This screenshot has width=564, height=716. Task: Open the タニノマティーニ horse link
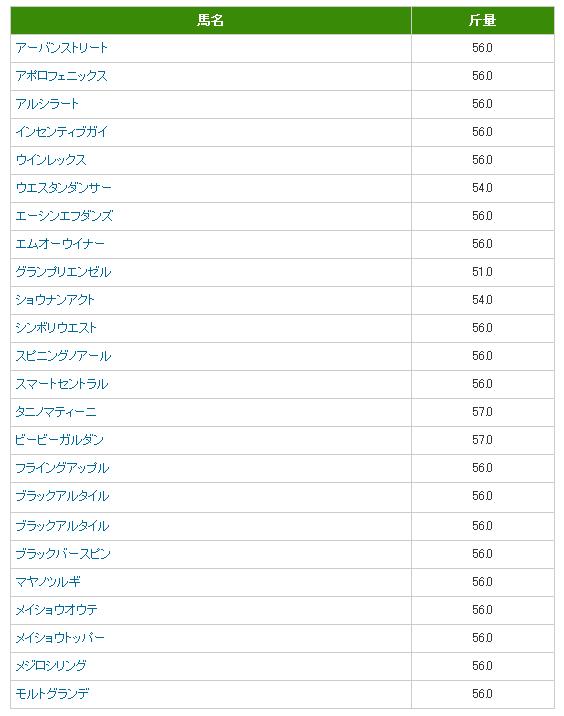point(56,412)
